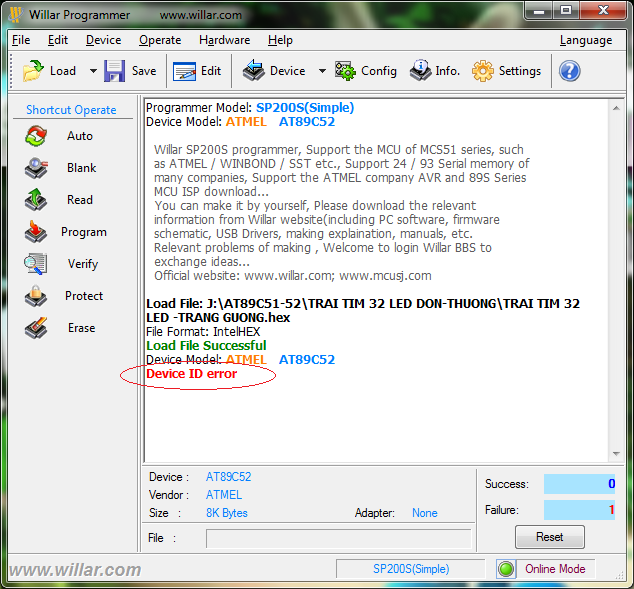This screenshot has height=589, width=634.
Task: Click the AT89C52 device value in info panel
Action: [x=228, y=477]
